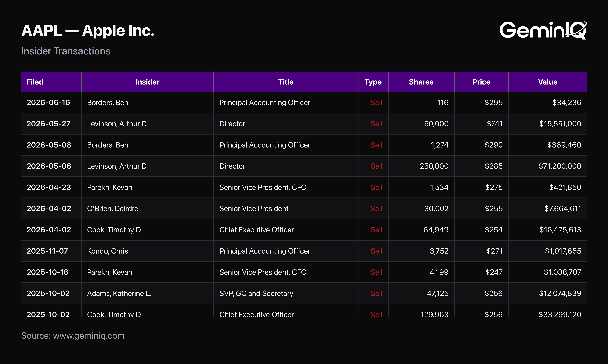Click price $311
The width and height of the screenshot is (608, 364).
[x=495, y=124]
